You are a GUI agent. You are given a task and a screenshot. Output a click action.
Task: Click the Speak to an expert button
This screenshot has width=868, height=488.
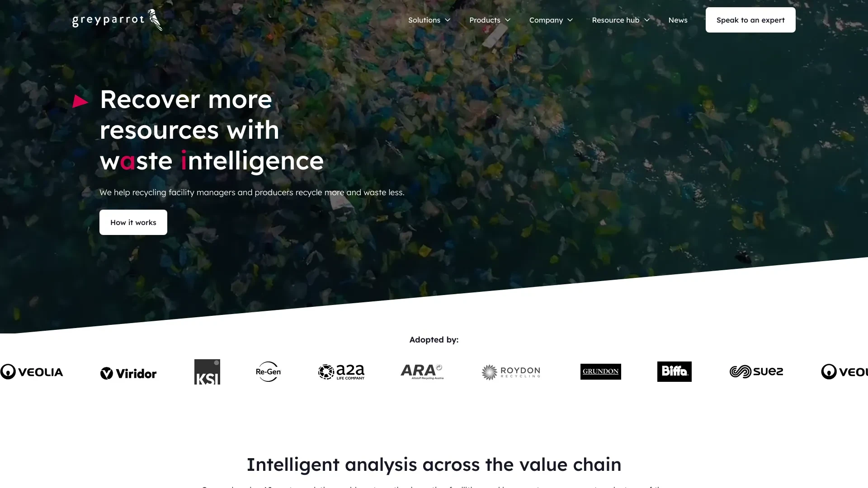(x=750, y=20)
